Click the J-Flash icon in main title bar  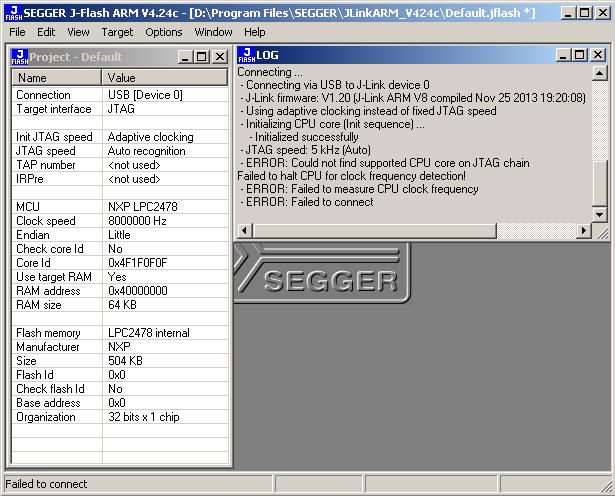click(x=13, y=13)
